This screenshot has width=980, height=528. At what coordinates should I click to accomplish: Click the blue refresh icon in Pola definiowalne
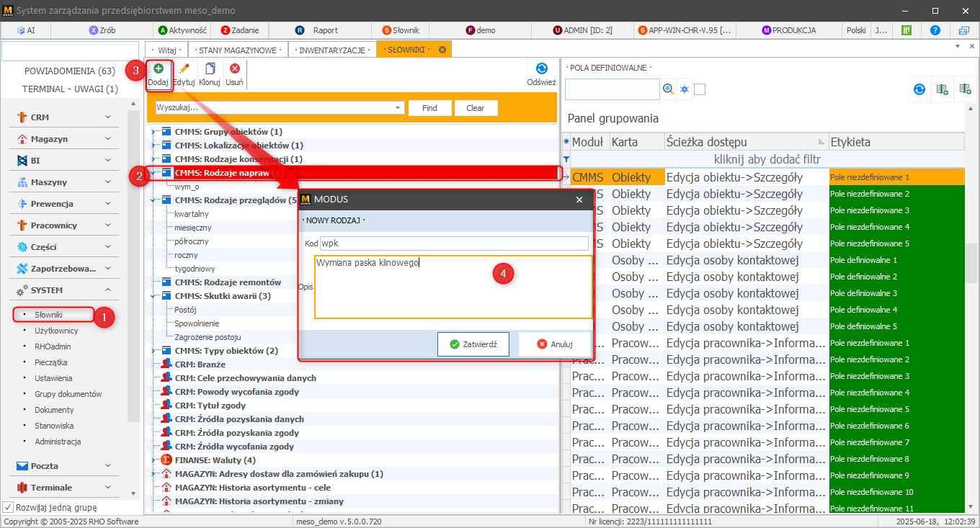pyautogui.click(x=919, y=89)
